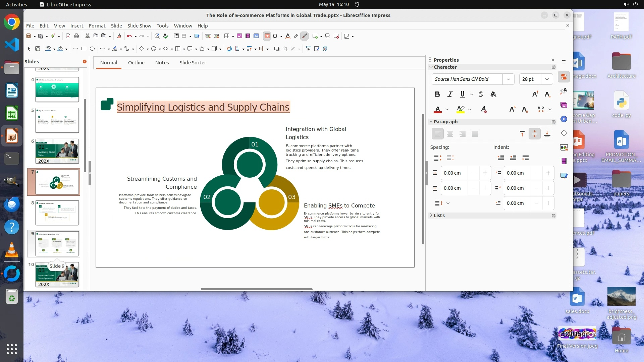Select the Ellipse shape tool
The width and height of the screenshot is (644, 362).
coord(92,49)
